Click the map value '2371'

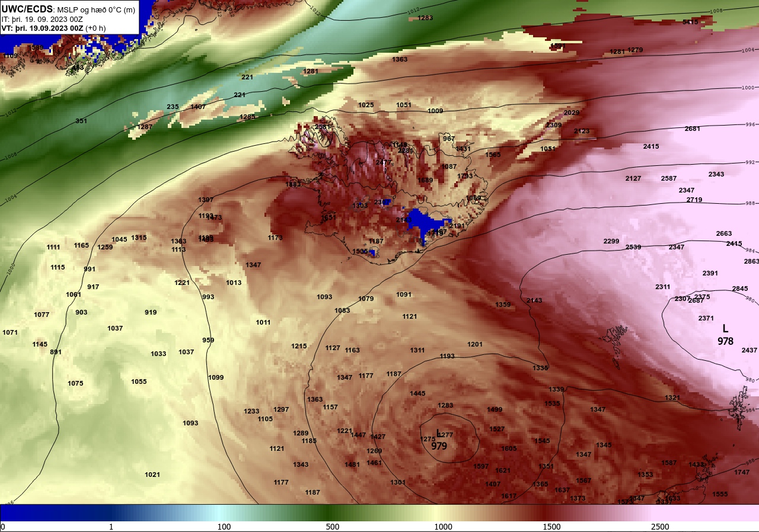tap(706, 318)
